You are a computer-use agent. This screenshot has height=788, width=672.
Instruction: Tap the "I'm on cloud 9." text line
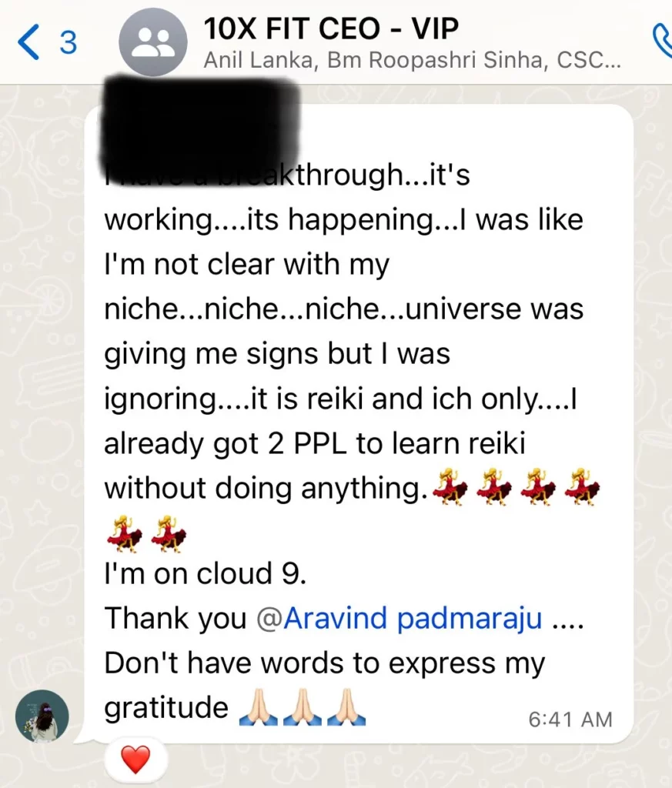205,573
